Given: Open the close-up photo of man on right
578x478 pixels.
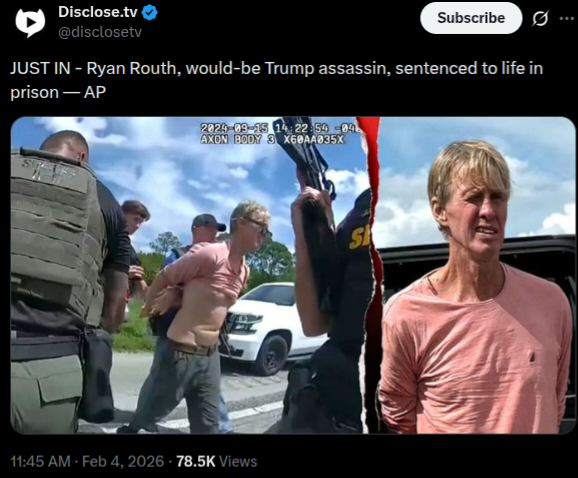Looking at the screenshot, I should pos(475,275).
